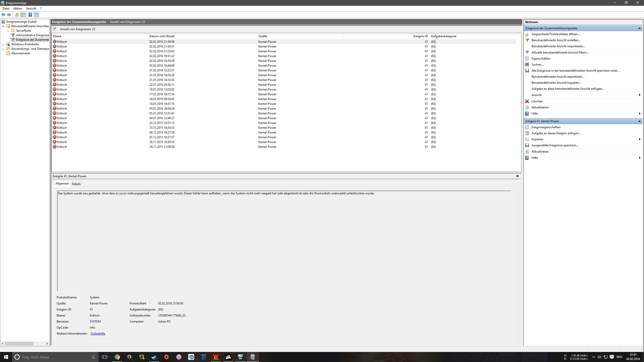Collapse Benutzerdefinierte Ansichten tree node
The width and height of the screenshot is (644, 362).
3,26
